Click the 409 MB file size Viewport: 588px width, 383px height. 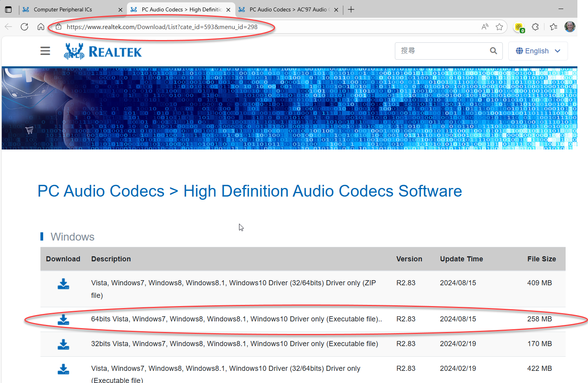click(x=539, y=283)
